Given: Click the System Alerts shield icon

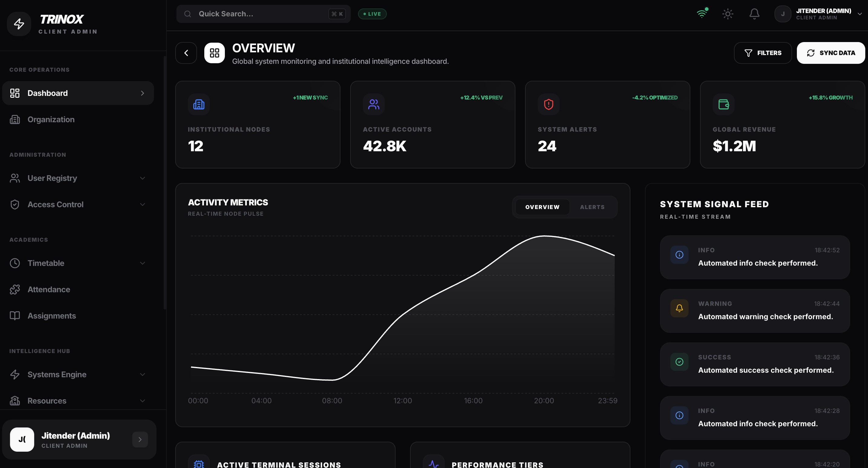Looking at the screenshot, I should point(549,104).
